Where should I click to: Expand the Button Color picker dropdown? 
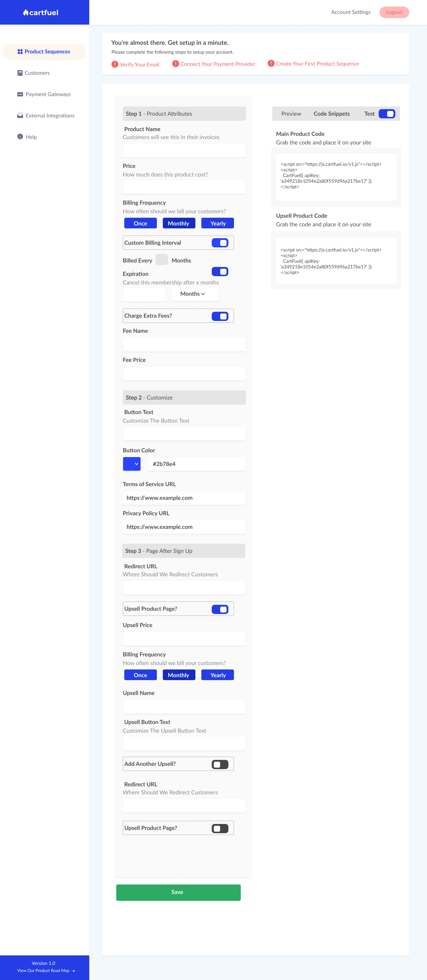[x=132, y=464]
